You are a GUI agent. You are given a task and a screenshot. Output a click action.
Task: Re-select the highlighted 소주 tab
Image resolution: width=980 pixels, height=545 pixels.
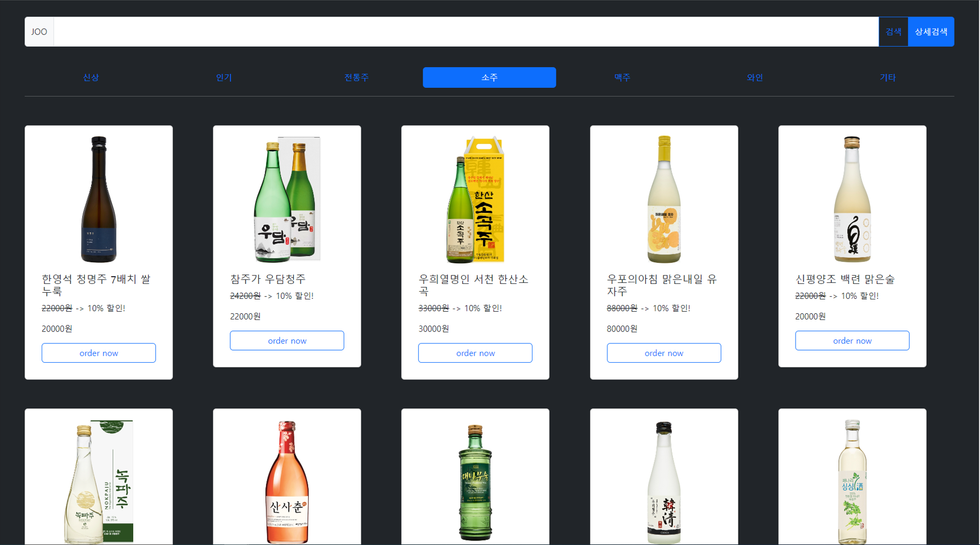[x=489, y=77]
